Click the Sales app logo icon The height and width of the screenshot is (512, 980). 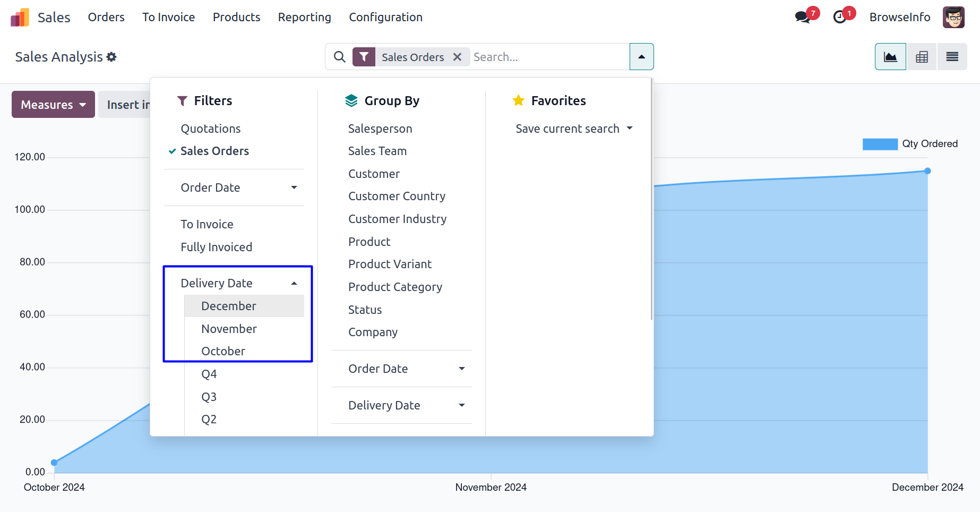tap(20, 18)
